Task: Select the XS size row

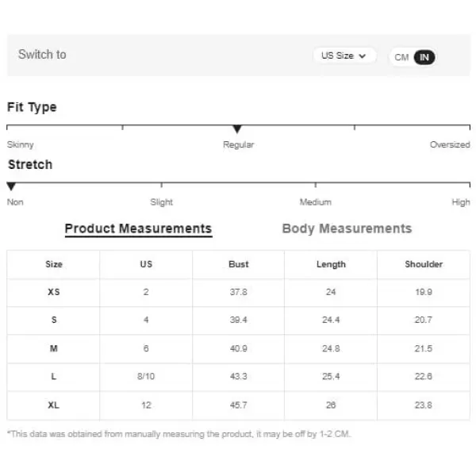Action: coord(238,292)
